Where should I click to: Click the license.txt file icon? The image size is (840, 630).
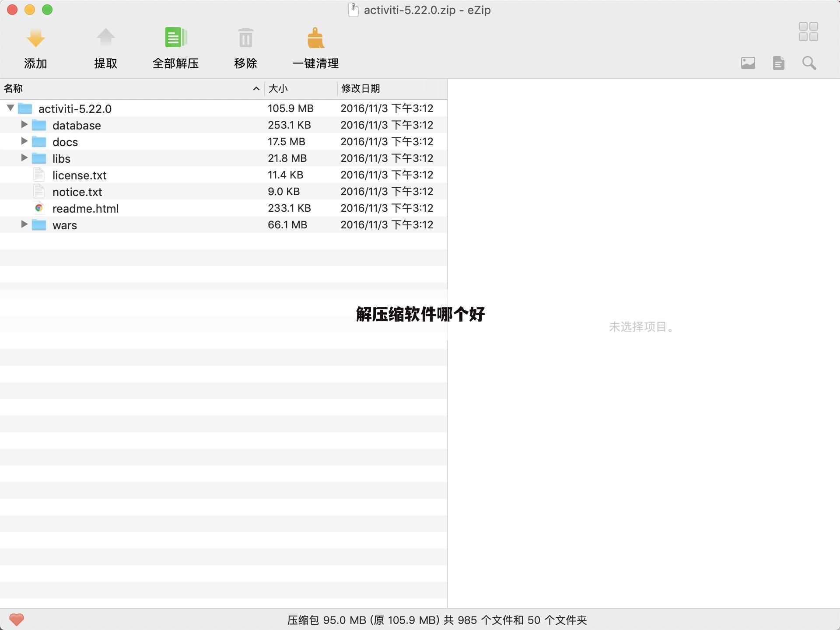(39, 175)
